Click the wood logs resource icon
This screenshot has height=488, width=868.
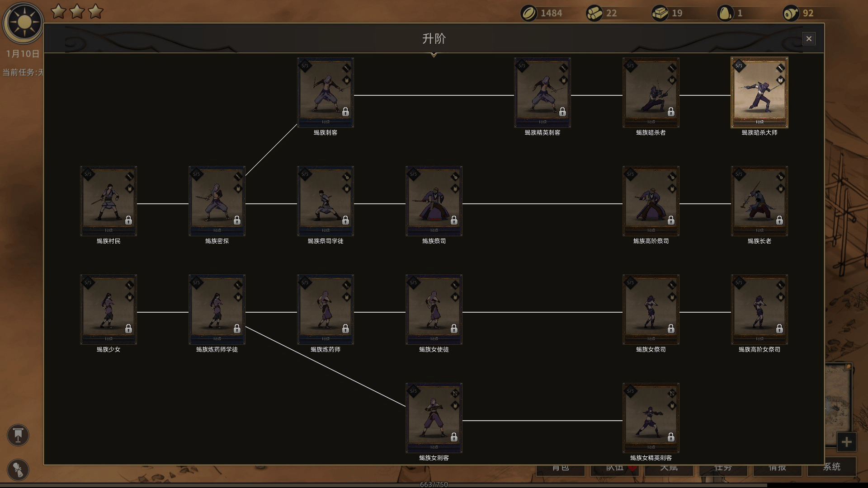click(x=594, y=13)
